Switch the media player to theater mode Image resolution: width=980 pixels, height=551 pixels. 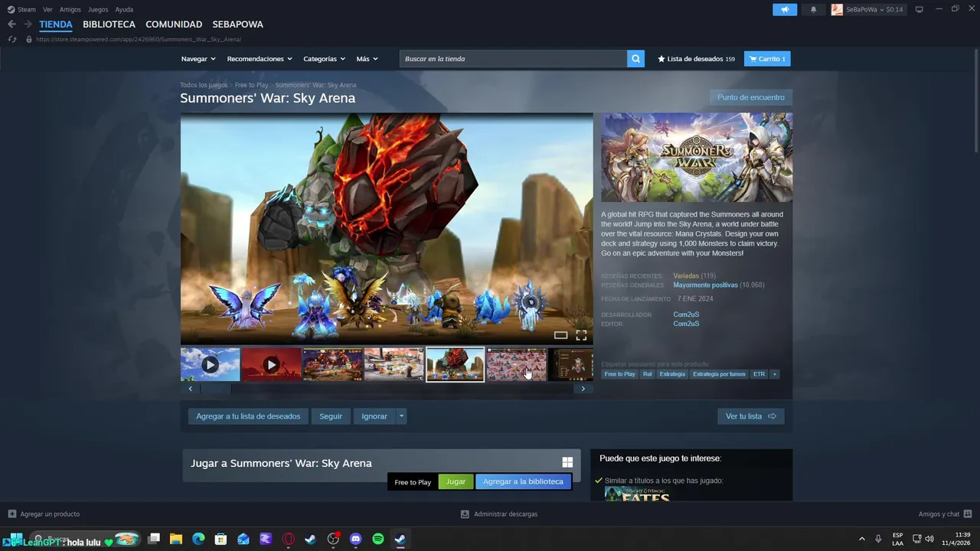560,335
